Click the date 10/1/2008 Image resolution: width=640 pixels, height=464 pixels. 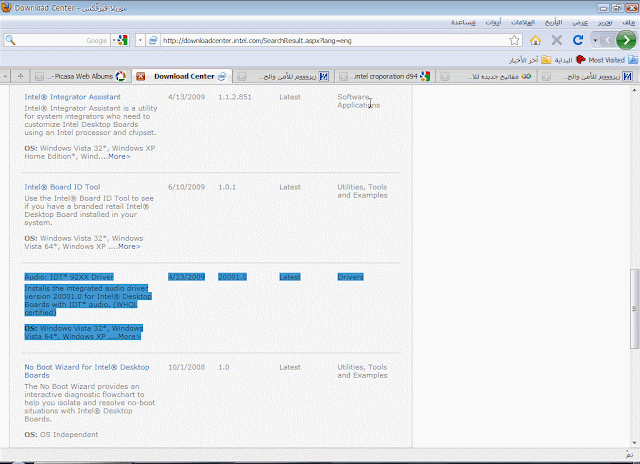187,367
